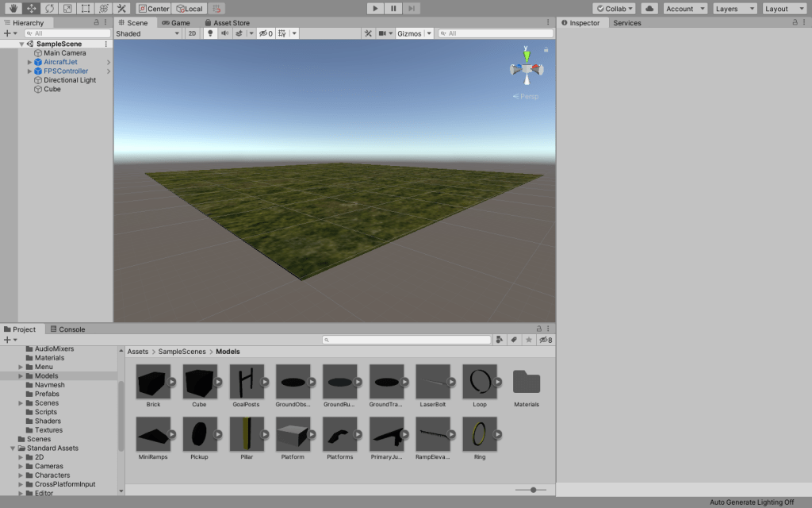
Task: Select the Hand tool in toolbar
Action: [x=13, y=9]
